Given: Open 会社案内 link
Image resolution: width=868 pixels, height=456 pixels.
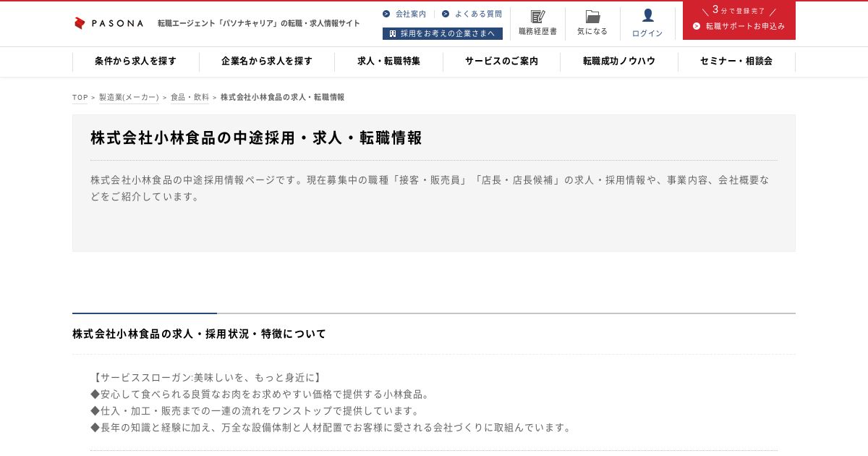Looking at the screenshot, I should point(411,14).
